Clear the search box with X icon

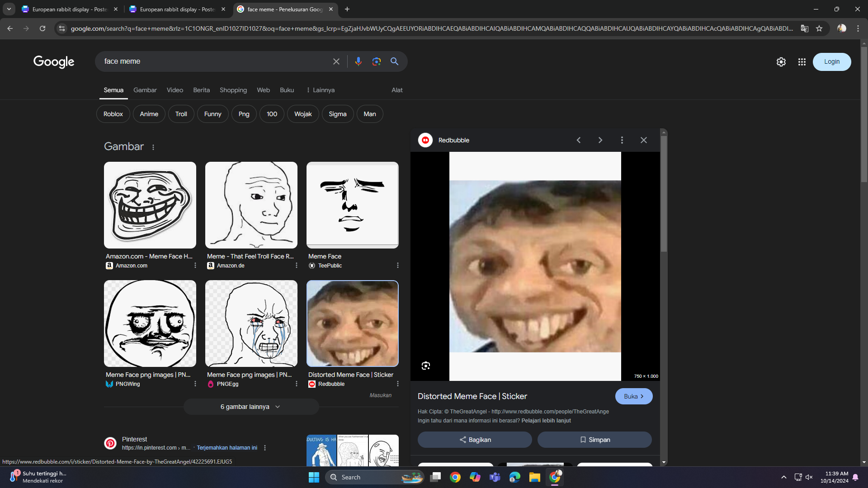click(x=336, y=61)
